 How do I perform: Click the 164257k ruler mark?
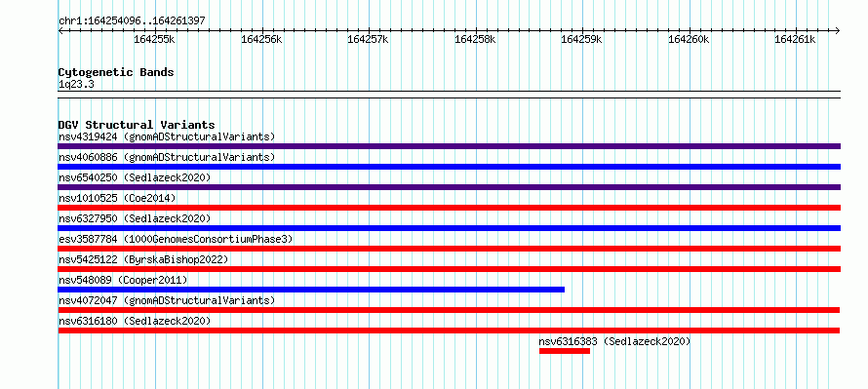pos(368,39)
